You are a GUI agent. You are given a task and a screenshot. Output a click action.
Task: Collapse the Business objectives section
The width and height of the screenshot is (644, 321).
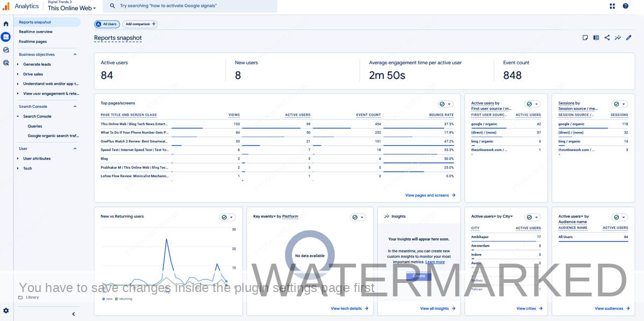[75, 55]
